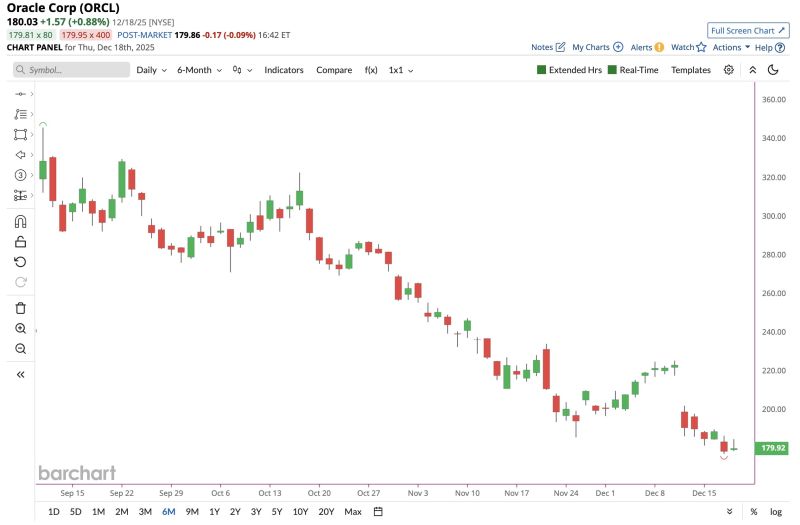Switch to dark mode moon icon
The width and height of the screenshot is (800, 525).
[773, 70]
